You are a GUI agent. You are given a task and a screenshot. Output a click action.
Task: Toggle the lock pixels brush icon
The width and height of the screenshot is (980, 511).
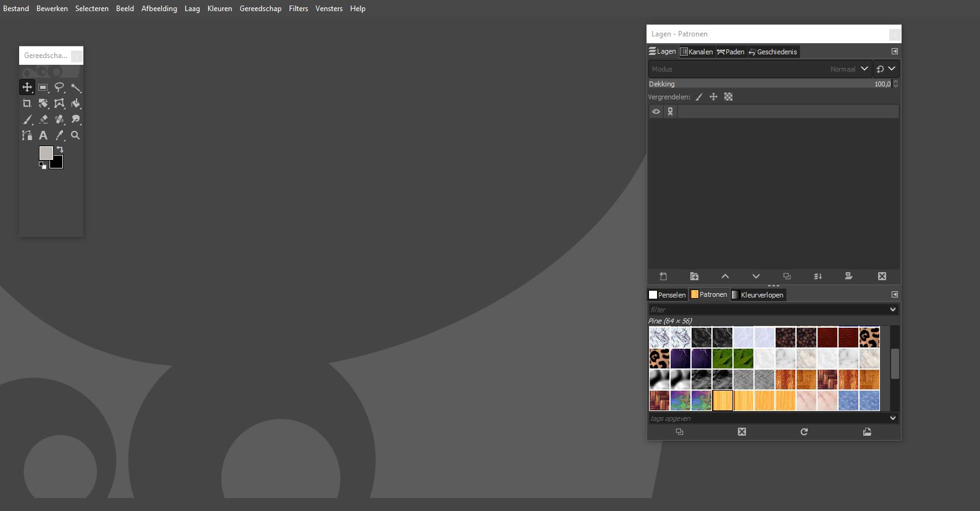(x=699, y=97)
